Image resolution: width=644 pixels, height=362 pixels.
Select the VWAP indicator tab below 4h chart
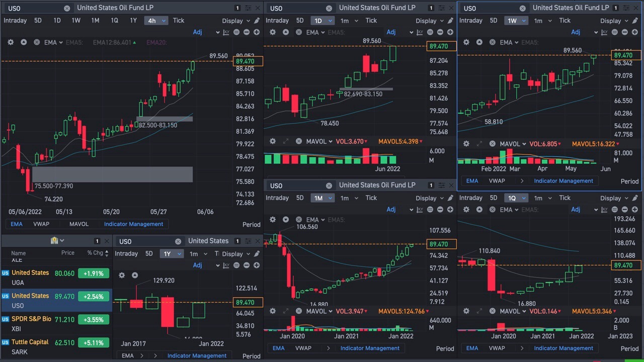point(41,224)
